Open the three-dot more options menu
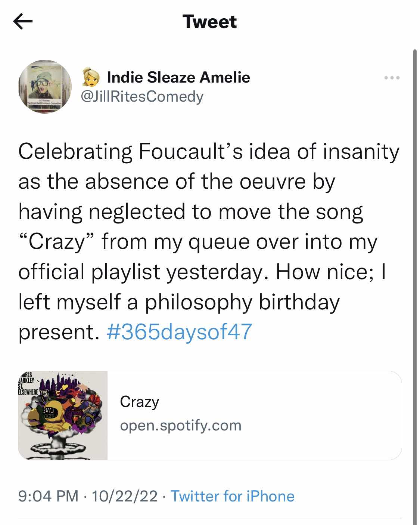 tap(392, 78)
